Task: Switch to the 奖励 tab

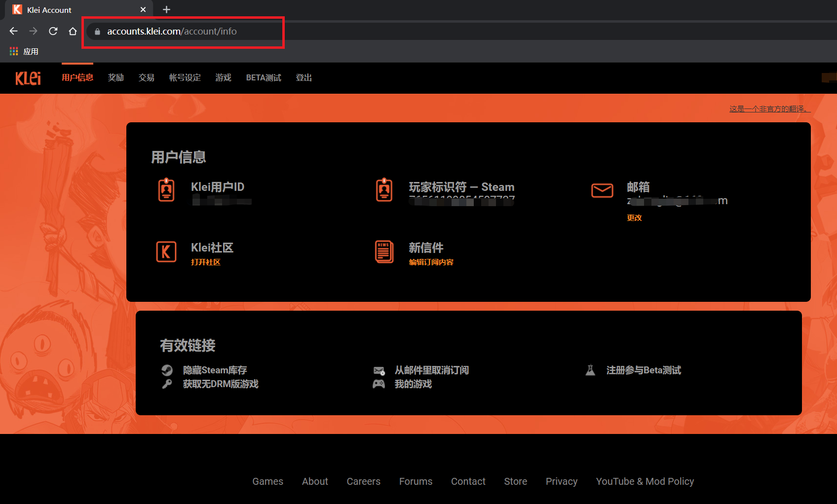Action: pos(116,78)
